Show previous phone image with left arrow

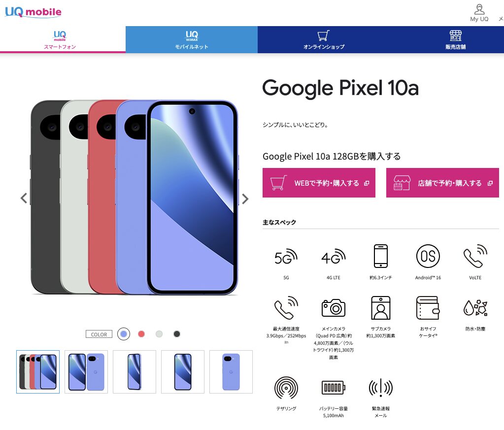(x=24, y=198)
